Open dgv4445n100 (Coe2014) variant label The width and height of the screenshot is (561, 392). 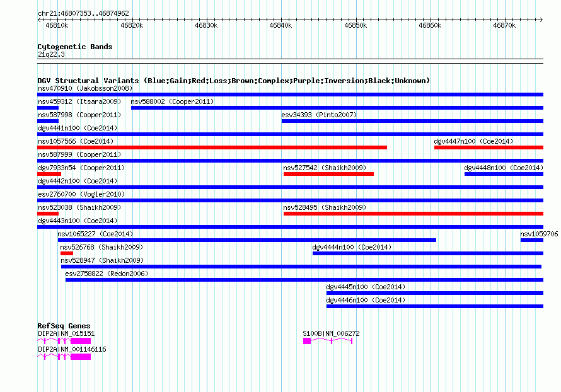[x=366, y=287]
